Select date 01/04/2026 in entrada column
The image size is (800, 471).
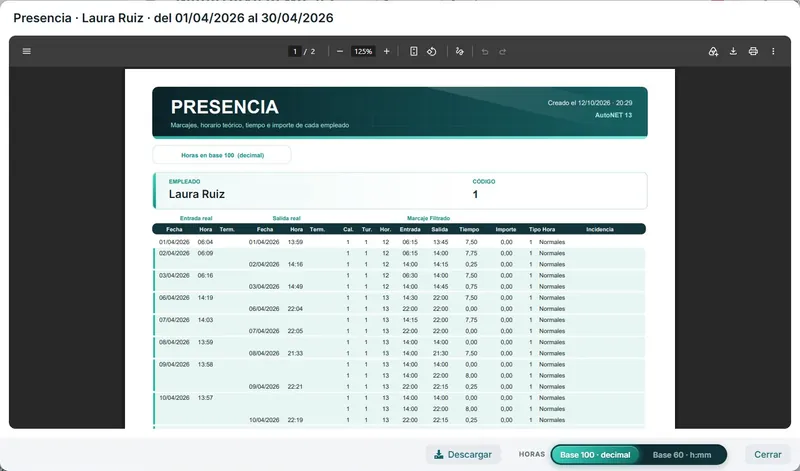tap(174, 242)
